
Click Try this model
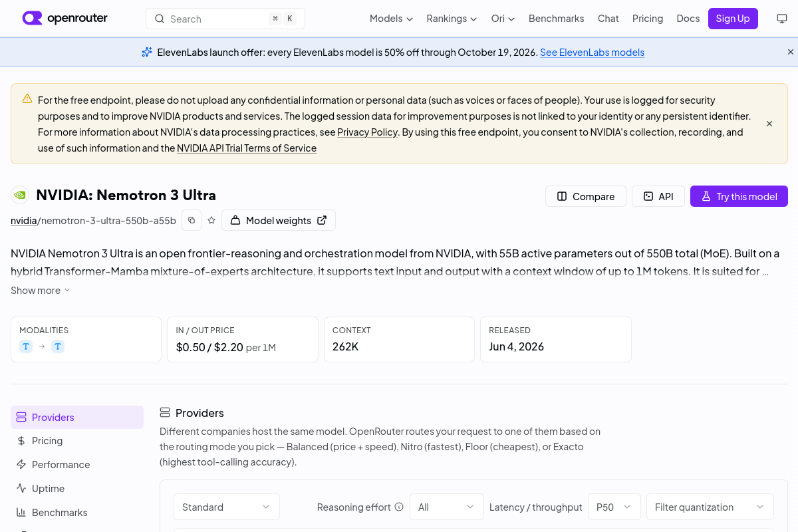(x=739, y=196)
